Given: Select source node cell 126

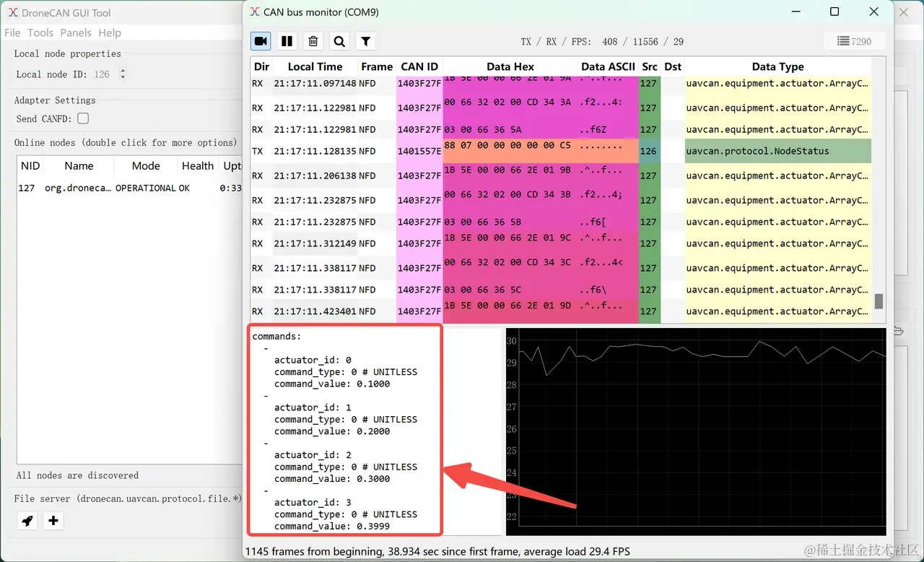Looking at the screenshot, I should [x=649, y=151].
